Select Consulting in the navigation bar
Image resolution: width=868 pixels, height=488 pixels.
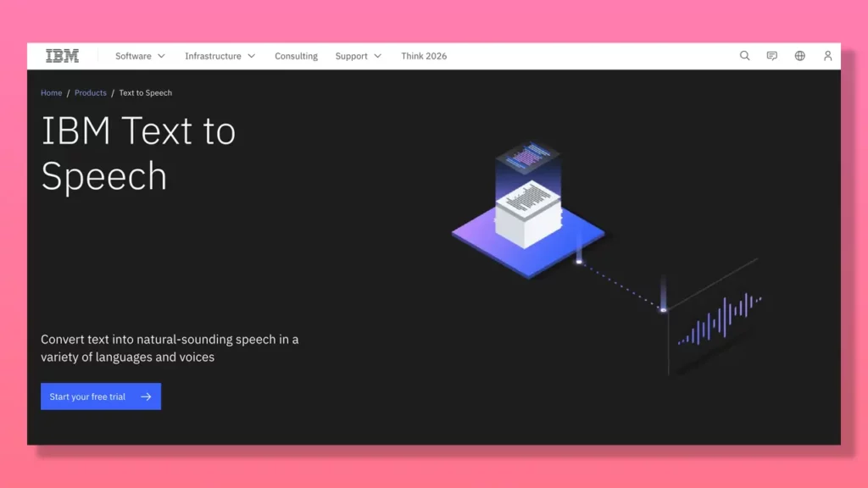pyautogui.click(x=296, y=56)
